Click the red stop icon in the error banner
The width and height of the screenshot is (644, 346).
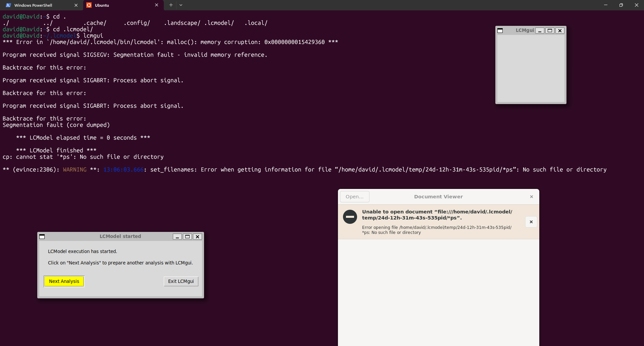(350, 217)
